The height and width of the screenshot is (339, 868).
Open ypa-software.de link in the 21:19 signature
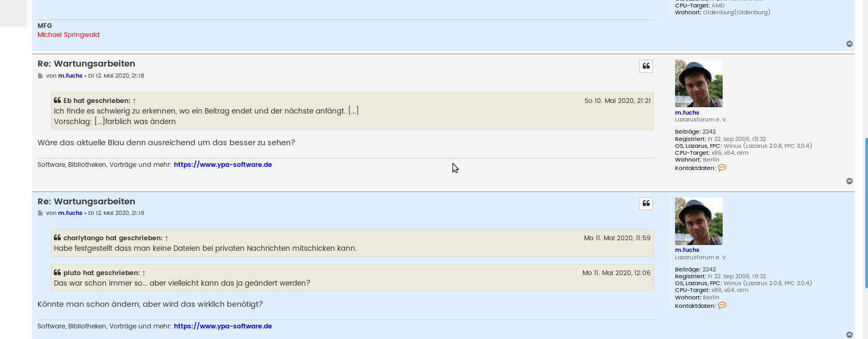pos(223,326)
